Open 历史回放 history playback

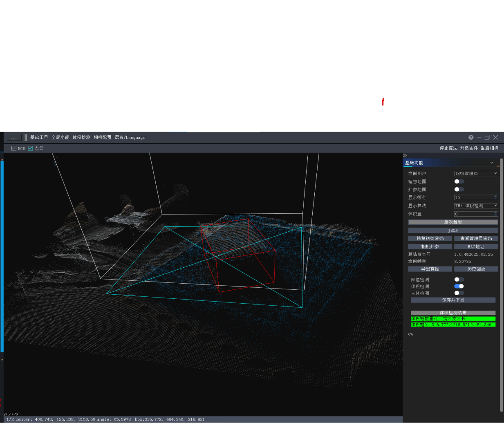pos(476,269)
